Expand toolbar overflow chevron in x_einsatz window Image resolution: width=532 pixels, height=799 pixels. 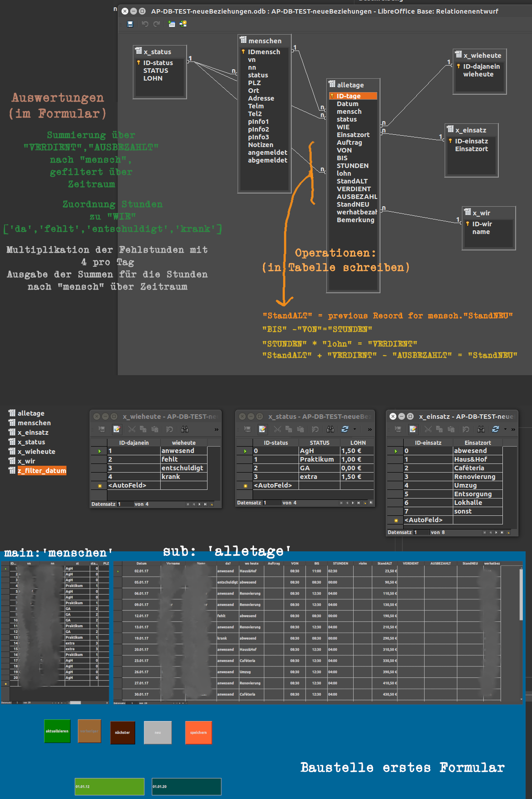[513, 429]
